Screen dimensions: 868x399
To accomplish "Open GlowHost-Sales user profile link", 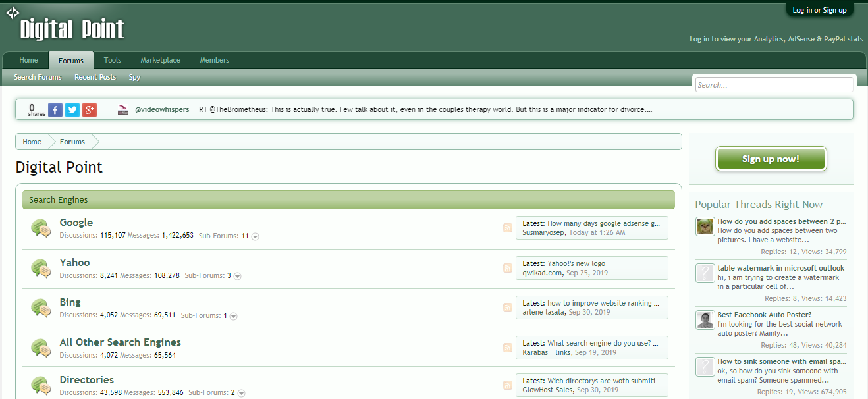I will (548, 390).
